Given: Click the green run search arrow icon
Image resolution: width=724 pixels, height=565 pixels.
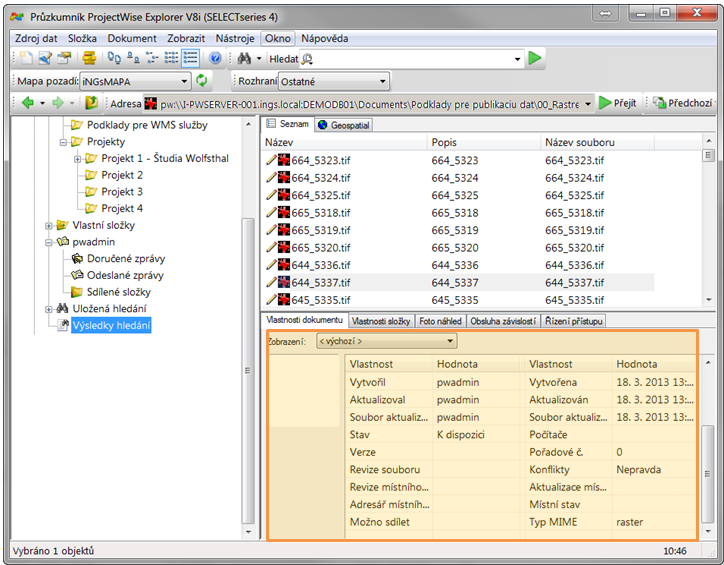Looking at the screenshot, I should (536, 59).
